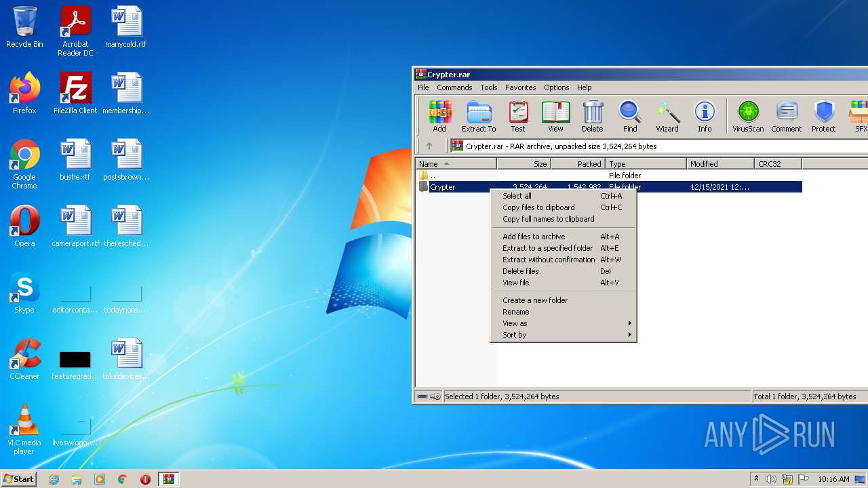The image size is (868, 488).
Task: Sort by Type column header
Action: pyautogui.click(x=646, y=163)
